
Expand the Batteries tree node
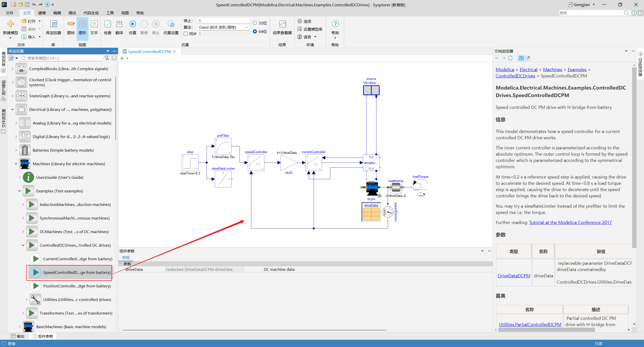(x=16, y=150)
